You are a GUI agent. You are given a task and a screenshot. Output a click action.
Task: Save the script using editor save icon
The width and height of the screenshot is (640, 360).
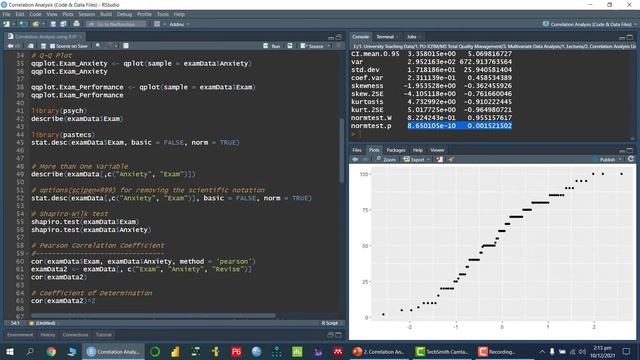[43, 46]
